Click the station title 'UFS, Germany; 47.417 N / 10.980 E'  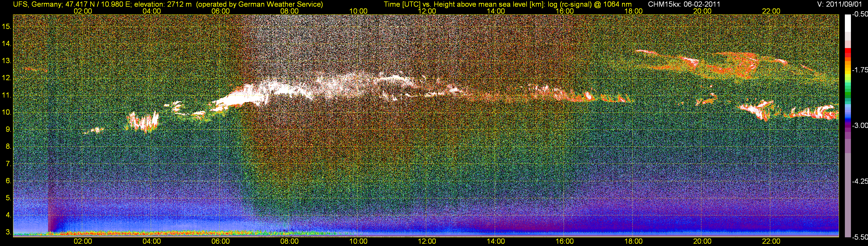point(72,4)
